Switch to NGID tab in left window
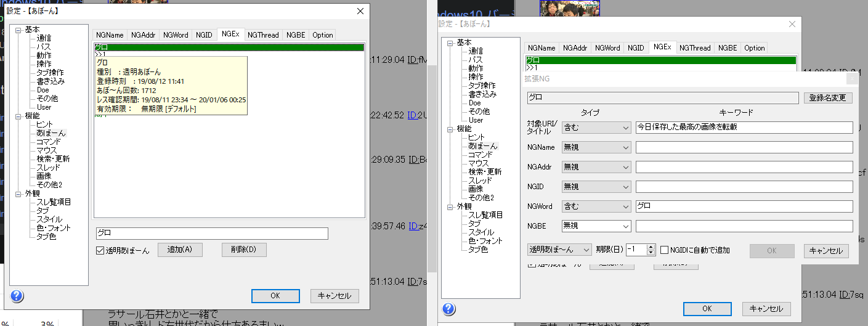 pos(205,35)
